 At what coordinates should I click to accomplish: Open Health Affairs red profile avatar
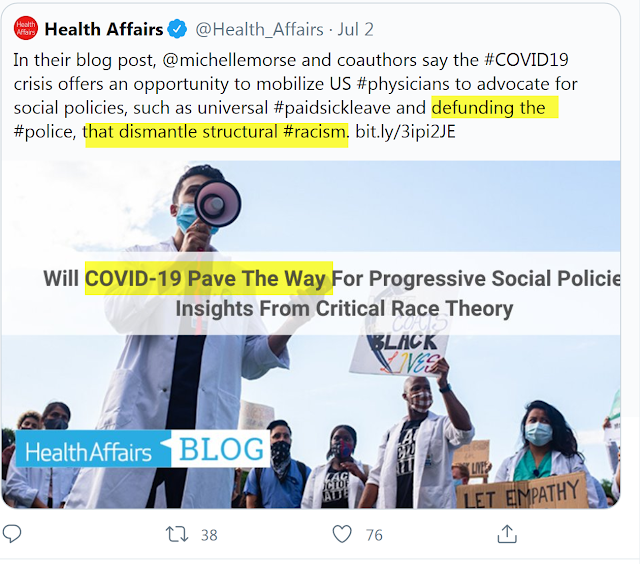(25, 28)
